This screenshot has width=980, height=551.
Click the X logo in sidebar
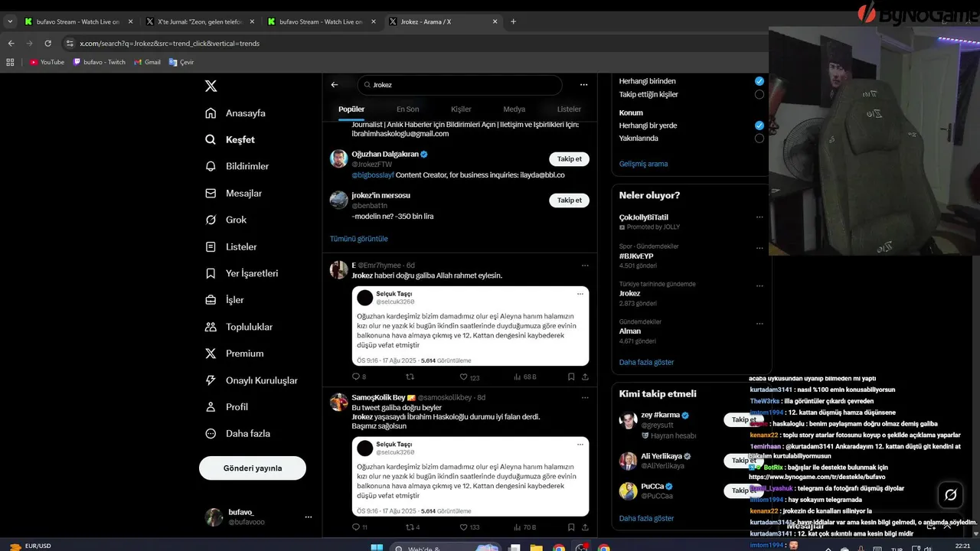coord(211,86)
